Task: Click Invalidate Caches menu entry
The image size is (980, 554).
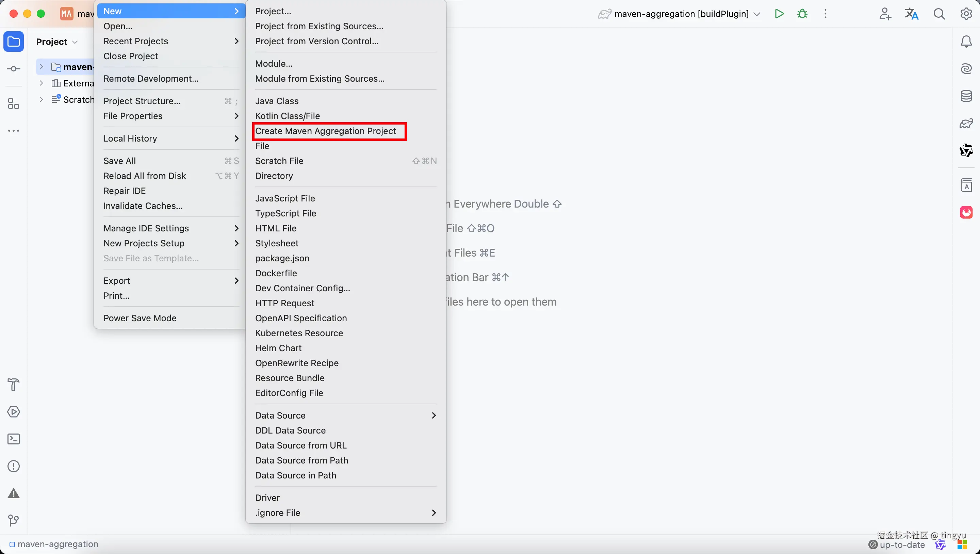Action: pos(143,206)
